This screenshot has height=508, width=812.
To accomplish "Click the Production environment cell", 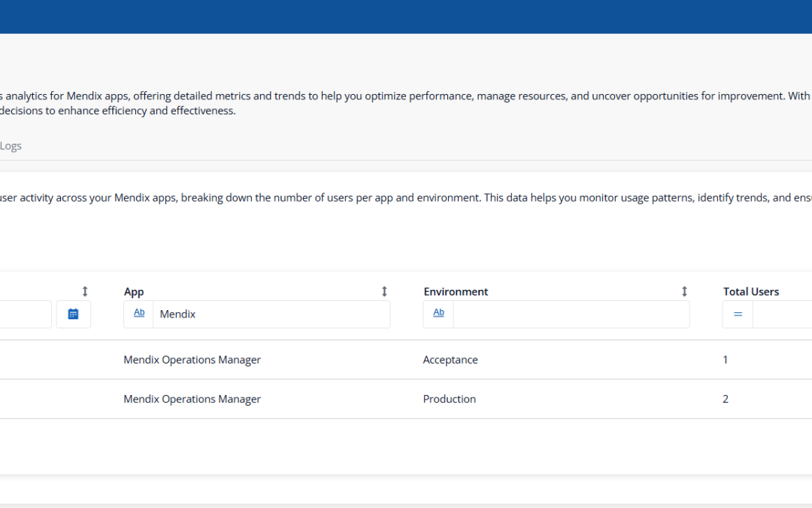I will [x=450, y=399].
